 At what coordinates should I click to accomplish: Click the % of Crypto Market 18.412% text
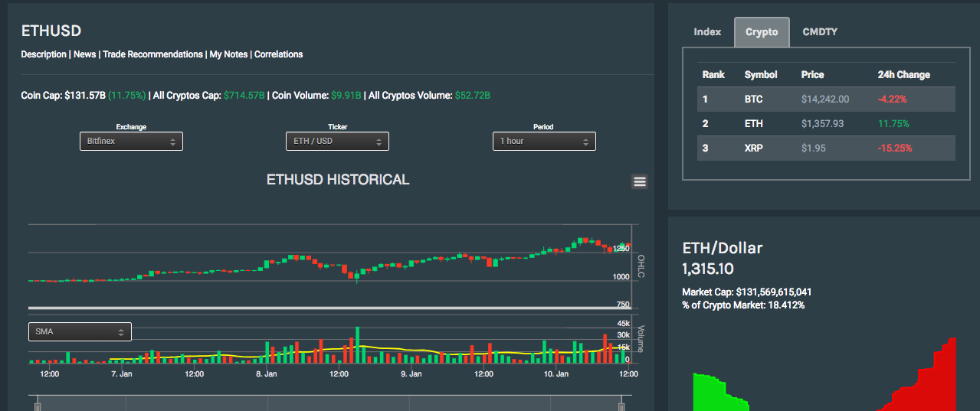point(743,305)
